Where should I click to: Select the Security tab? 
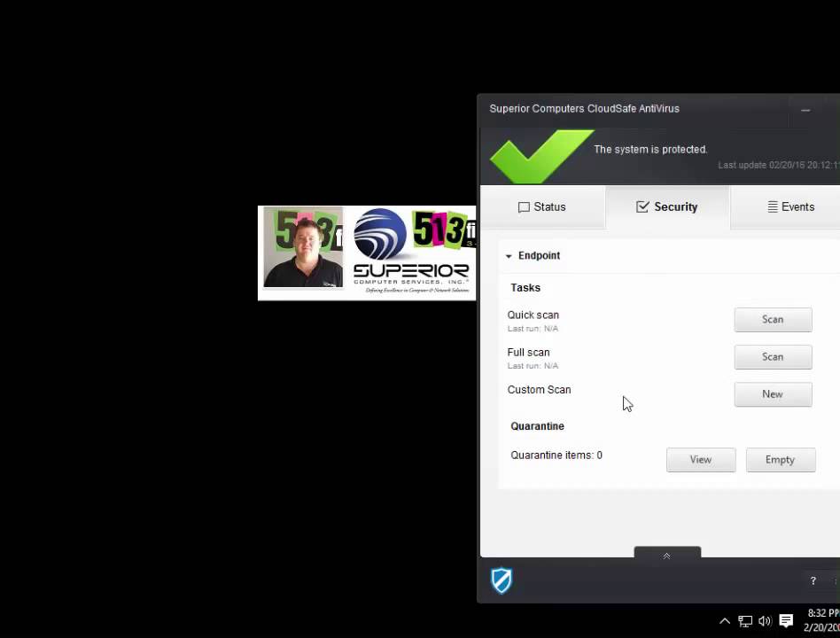(x=667, y=207)
